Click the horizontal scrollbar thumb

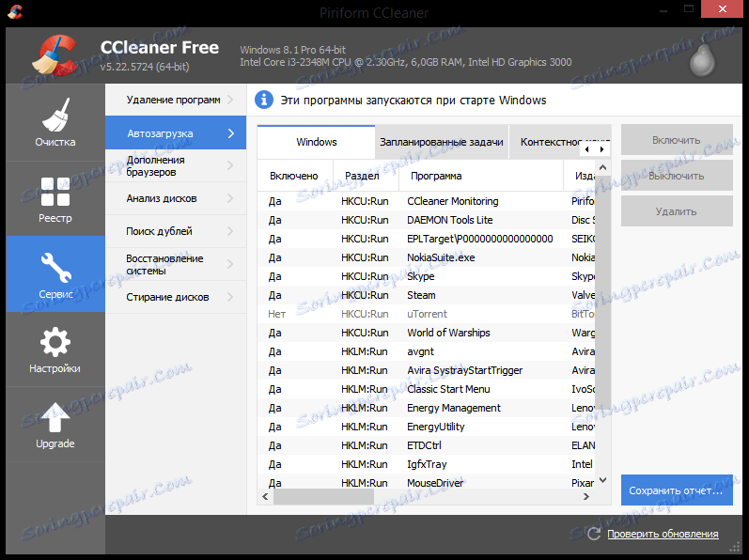click(x=323, y=496)
